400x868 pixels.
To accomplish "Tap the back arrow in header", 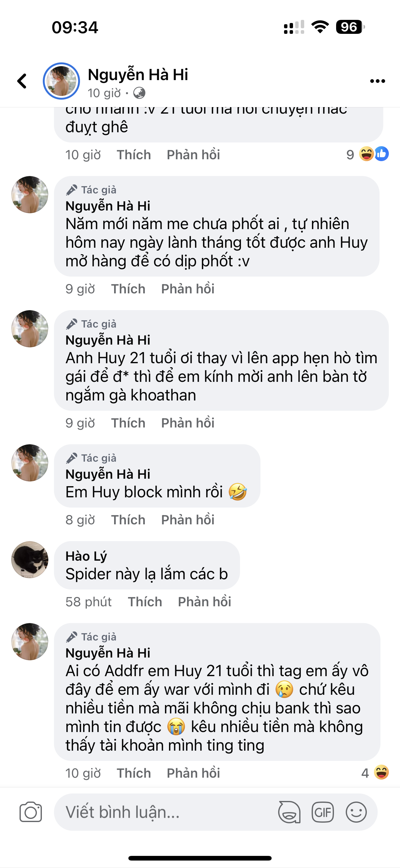I will tap(22, 81).
